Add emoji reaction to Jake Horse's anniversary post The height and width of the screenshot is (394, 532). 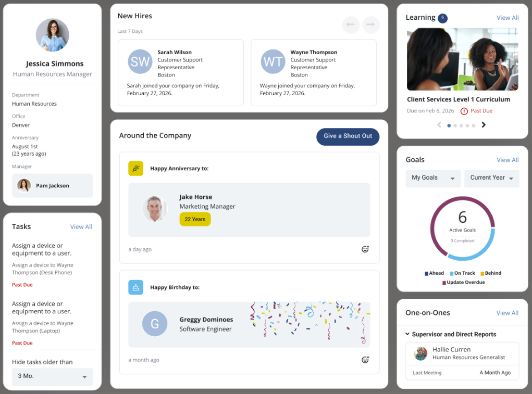(365, 249)
